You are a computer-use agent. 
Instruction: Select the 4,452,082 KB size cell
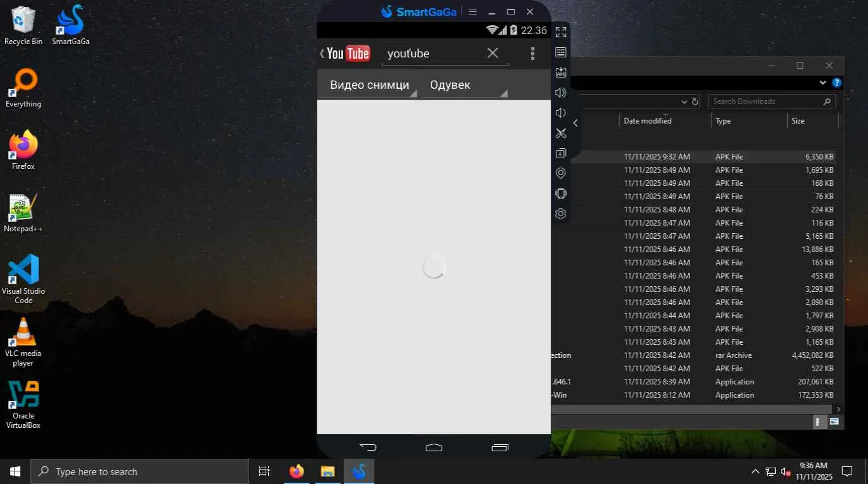click(812, 355)
